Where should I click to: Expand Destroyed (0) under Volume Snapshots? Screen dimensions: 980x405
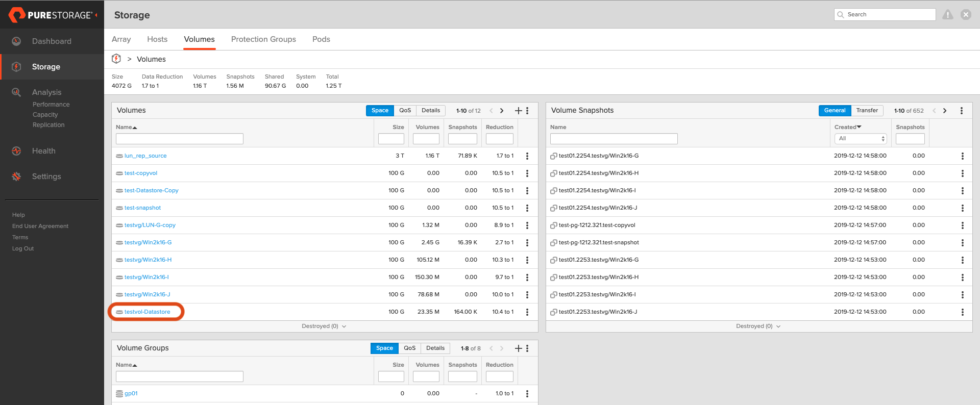coord(758,326)
